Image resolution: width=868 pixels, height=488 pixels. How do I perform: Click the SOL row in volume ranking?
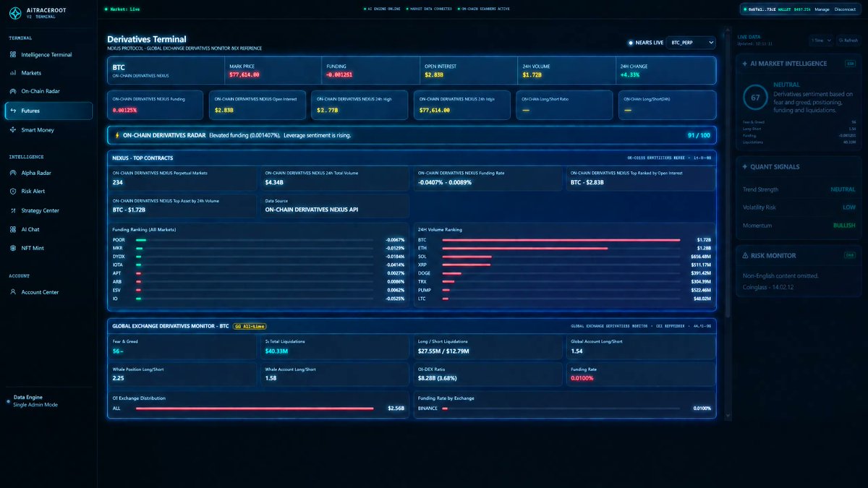pos(564,256)
